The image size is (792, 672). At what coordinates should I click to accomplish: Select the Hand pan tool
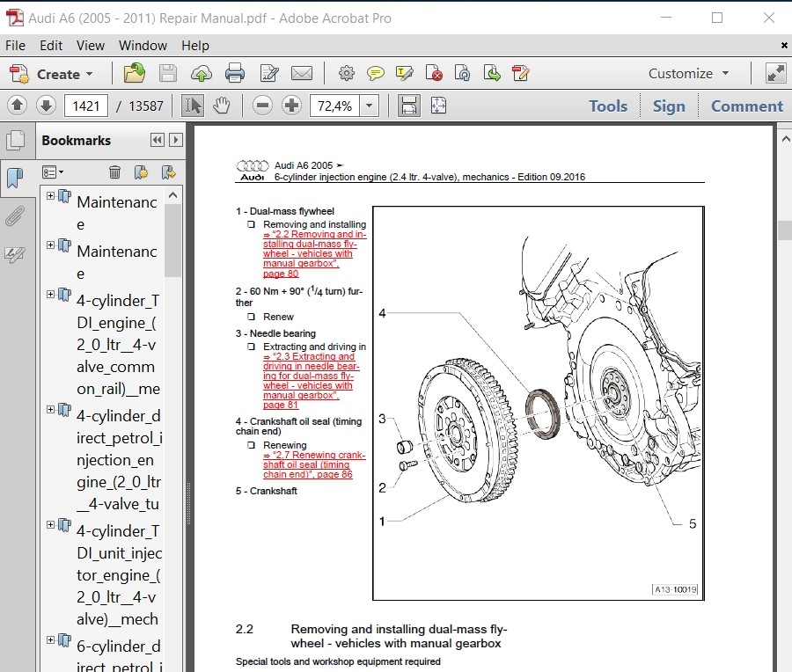coord(221,106)
